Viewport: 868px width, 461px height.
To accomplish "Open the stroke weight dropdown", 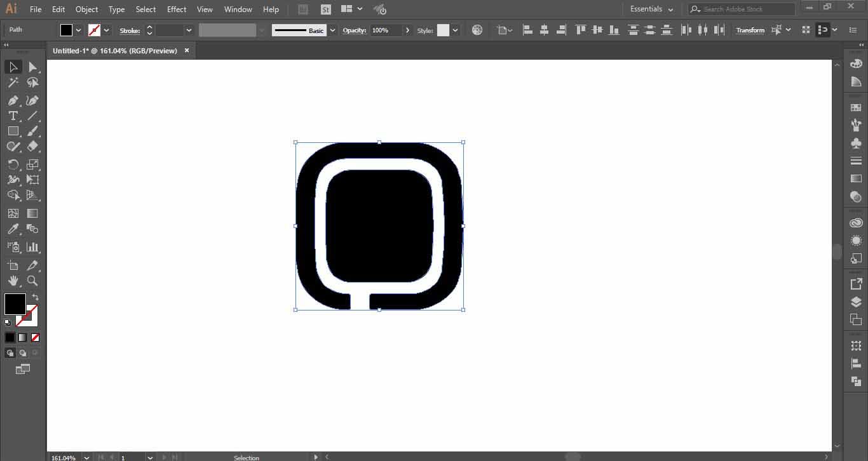I will pos(189,30).
